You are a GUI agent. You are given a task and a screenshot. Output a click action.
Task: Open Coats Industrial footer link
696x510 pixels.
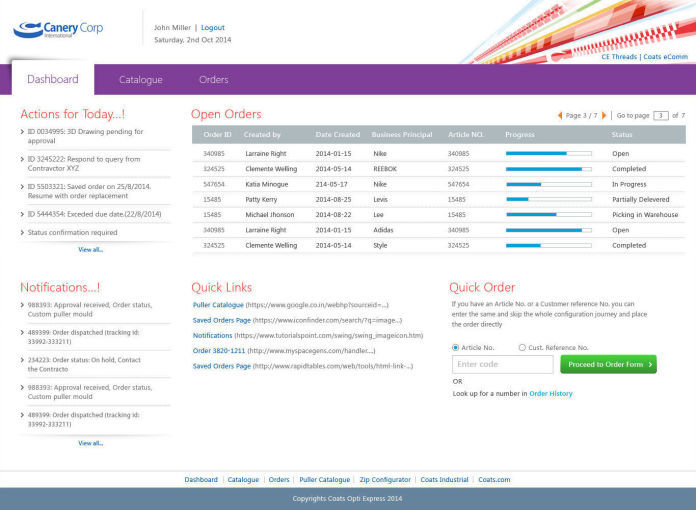pos(444,480)
